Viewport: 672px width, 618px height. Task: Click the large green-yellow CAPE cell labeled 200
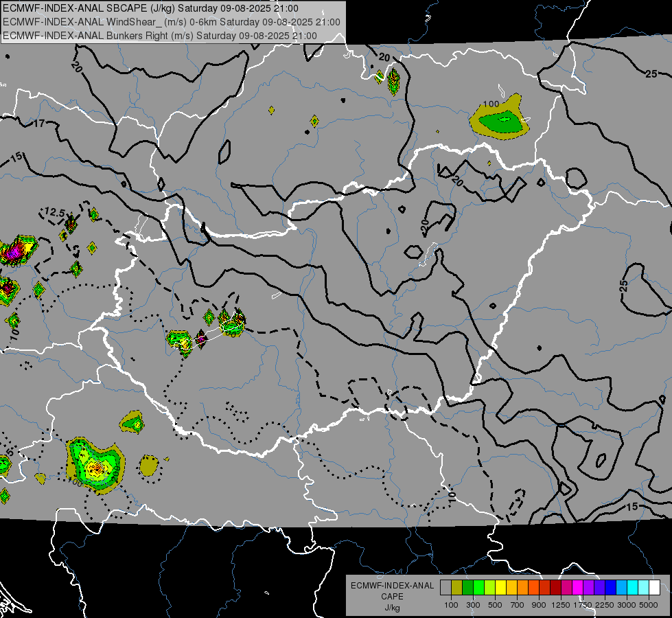click(95, 465)
